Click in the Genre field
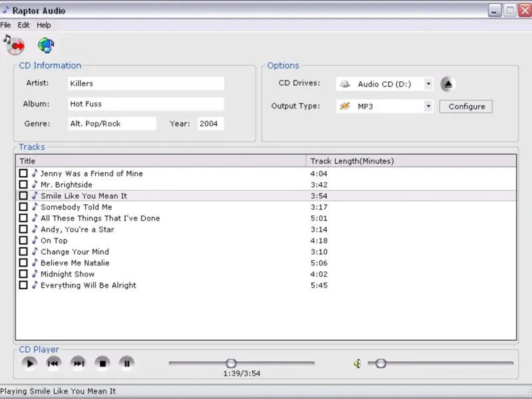The image size is (532, 399). 112,124
